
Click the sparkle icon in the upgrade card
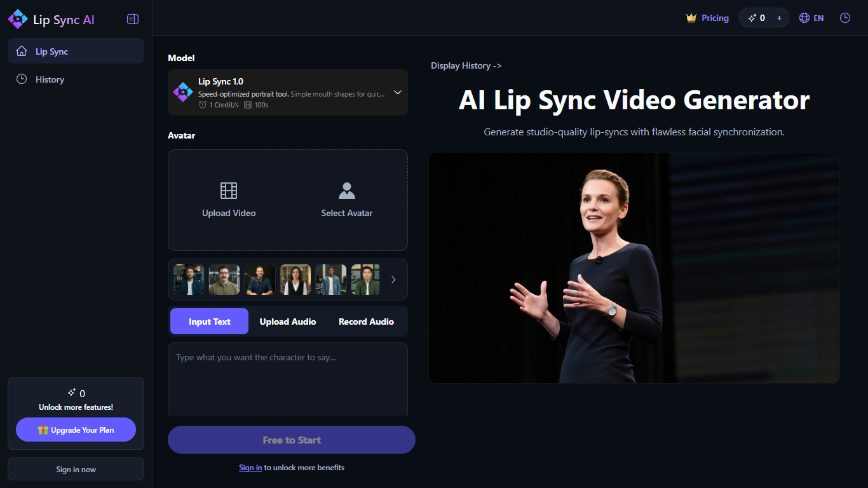[x=71, y=393]
